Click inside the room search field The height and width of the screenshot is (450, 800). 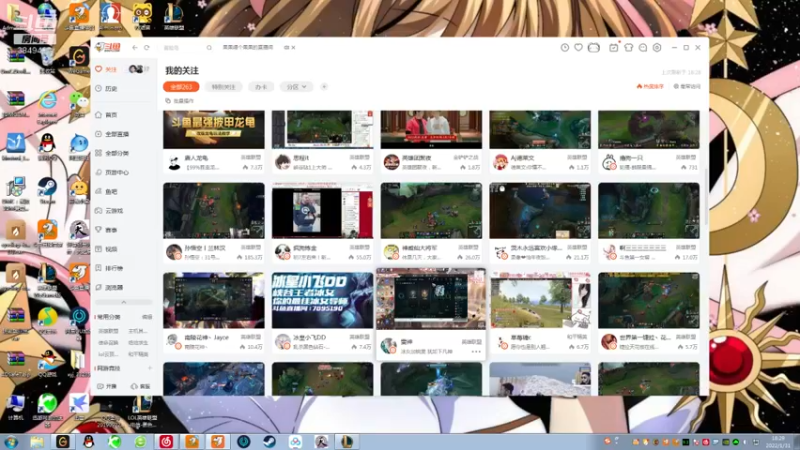coord(184,47)
